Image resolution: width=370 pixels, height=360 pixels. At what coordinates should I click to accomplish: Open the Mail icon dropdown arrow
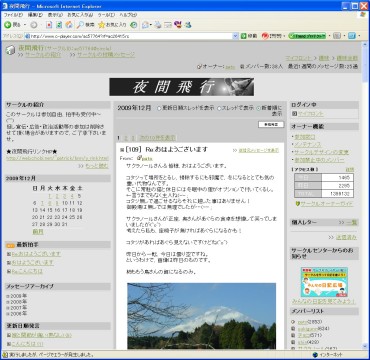(151, 25)
